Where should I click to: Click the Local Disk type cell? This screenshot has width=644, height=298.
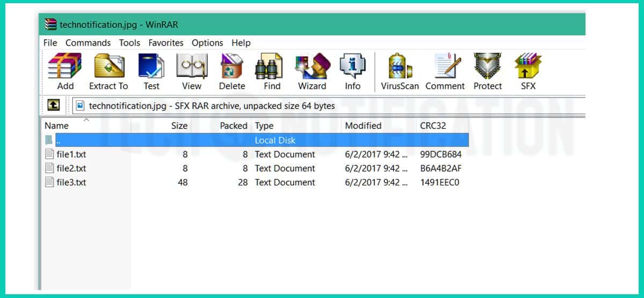pyautogui.click(x=275, y=140)
